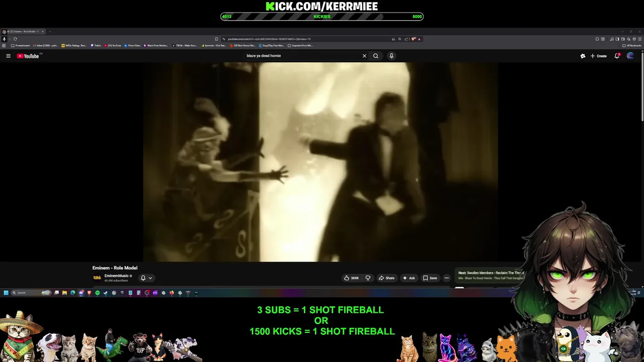
Task: Open the Create menu
Action: (598, 56)
